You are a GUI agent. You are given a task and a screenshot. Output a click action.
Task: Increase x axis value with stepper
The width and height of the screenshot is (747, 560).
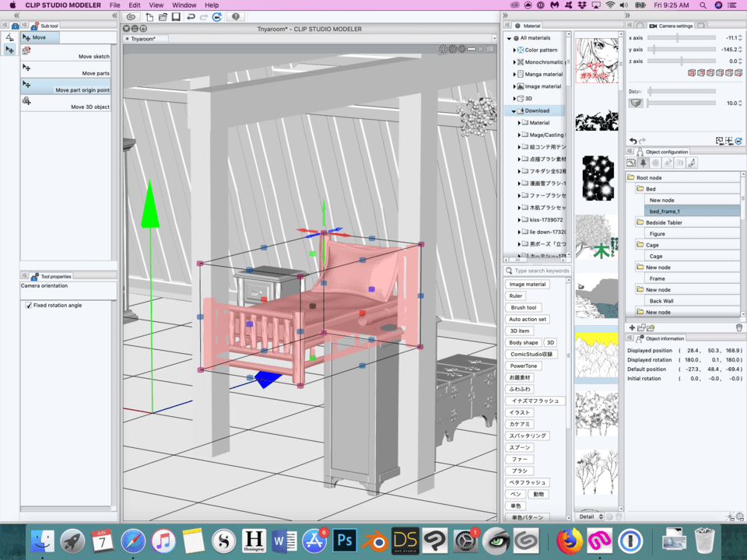click(740, 36)
